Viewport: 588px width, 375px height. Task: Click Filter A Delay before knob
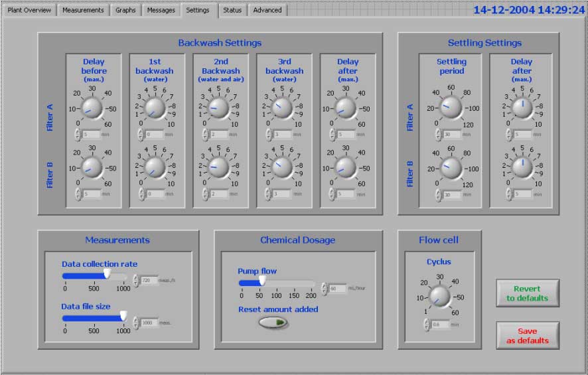(91, 108)
